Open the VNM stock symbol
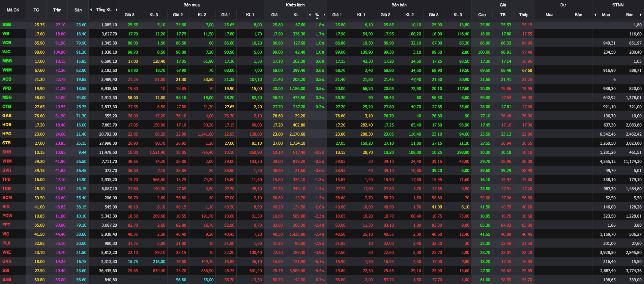This screenshot has width=644, height=284. pyautogui.click(x=7, y=70)
